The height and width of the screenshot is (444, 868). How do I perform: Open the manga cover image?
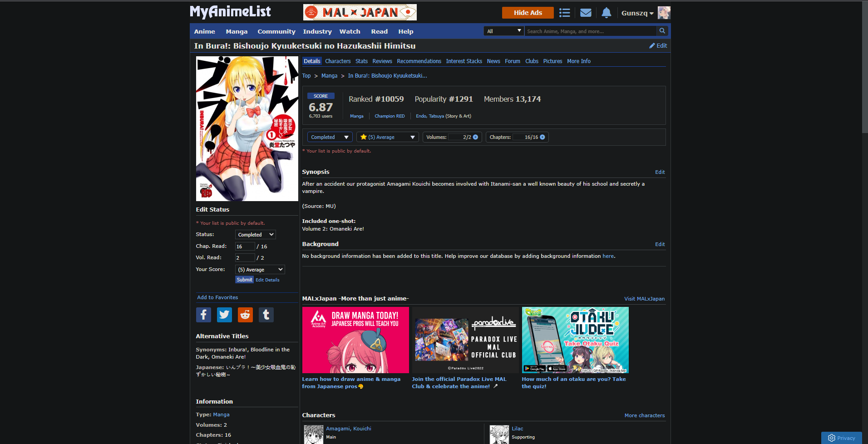247,128
